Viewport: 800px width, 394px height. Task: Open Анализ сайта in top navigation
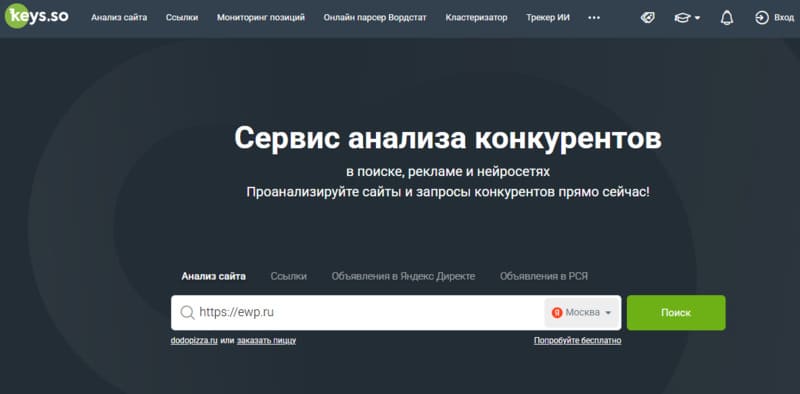[x=119, y=18]
